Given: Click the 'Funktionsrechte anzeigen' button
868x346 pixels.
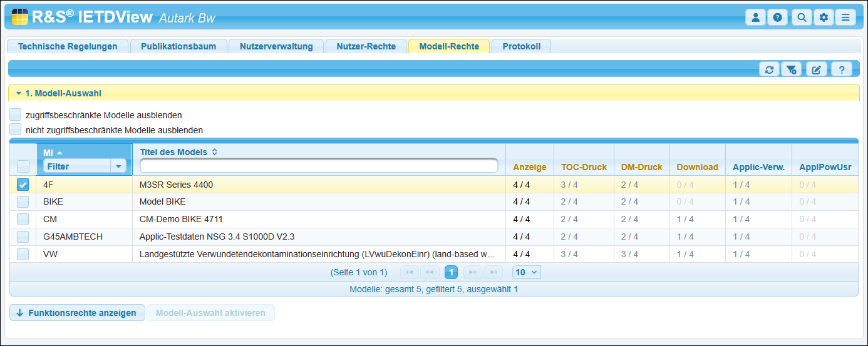Looking at the screenshot, I should click(77, 313).
